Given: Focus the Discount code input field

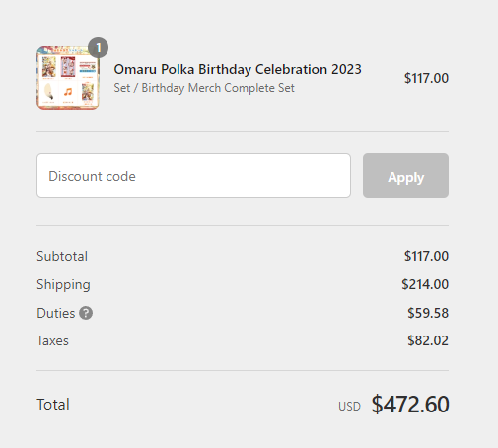Looking at the screenshot, I should tap(193, 176).
